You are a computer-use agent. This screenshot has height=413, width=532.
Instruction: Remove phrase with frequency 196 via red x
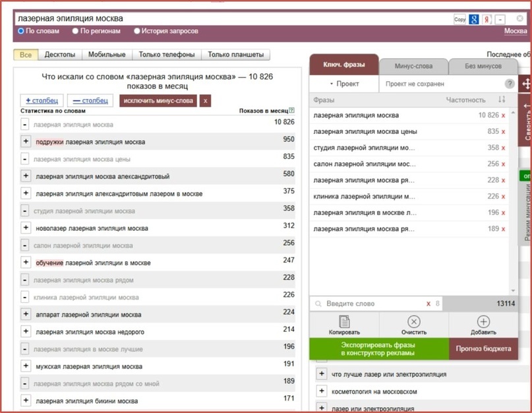[503, 213]
